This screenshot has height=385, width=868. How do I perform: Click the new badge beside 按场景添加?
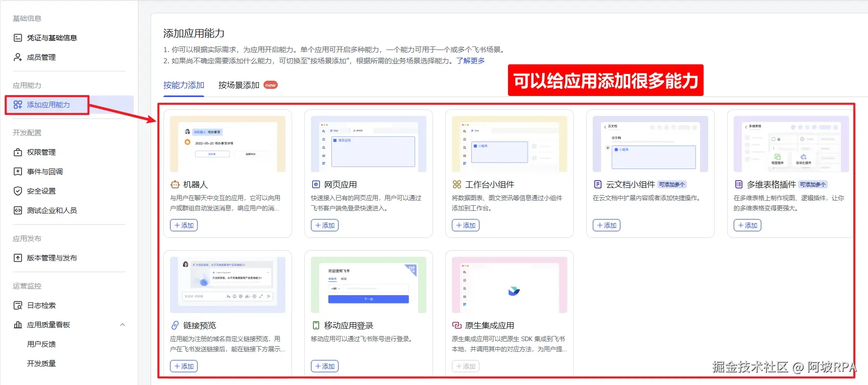click(x=271, y=85)
